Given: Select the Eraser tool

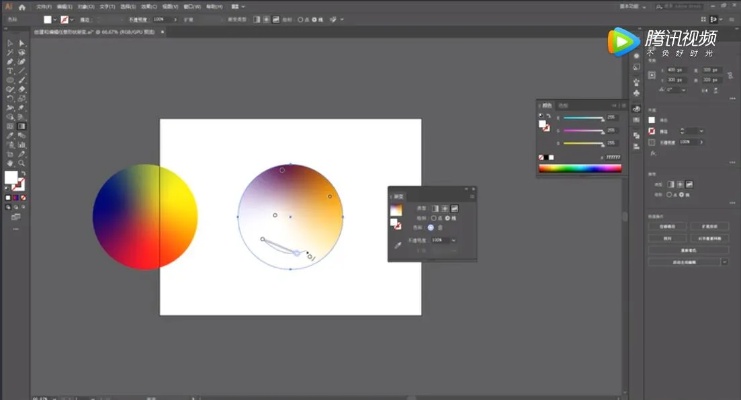Looking at the screenshot, I should [x=22, y=89].
